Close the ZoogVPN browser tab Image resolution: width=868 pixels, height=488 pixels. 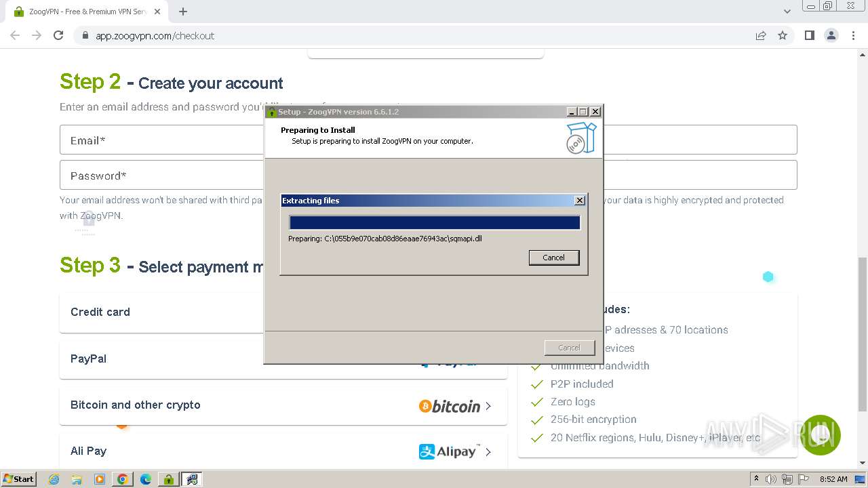158,12
